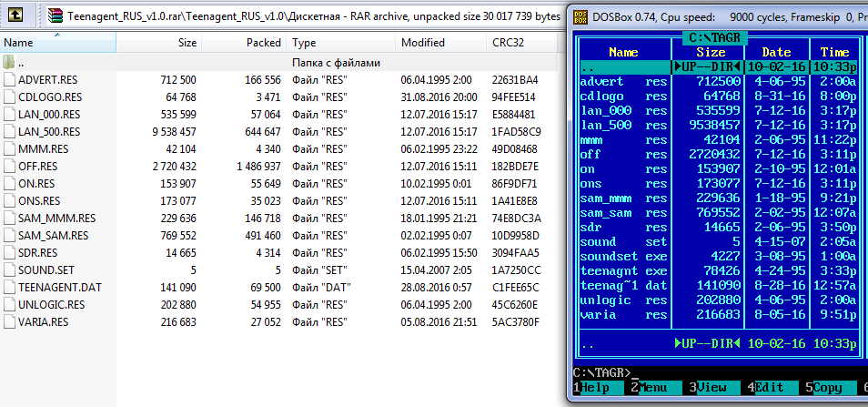Click the file icon of TEENAGENT.DAT
The width and height of the screenshot is (868, 407).
(9, 288)
